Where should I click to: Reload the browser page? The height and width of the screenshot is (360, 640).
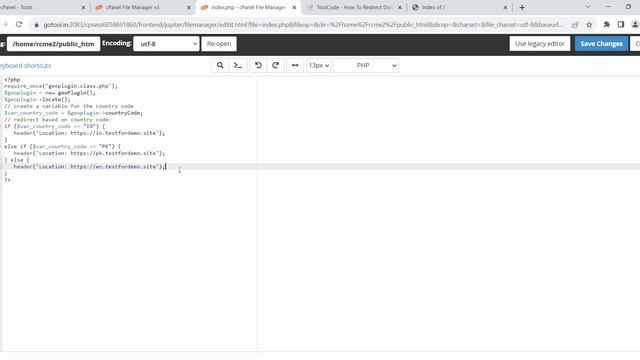click(x=19, y=24)
